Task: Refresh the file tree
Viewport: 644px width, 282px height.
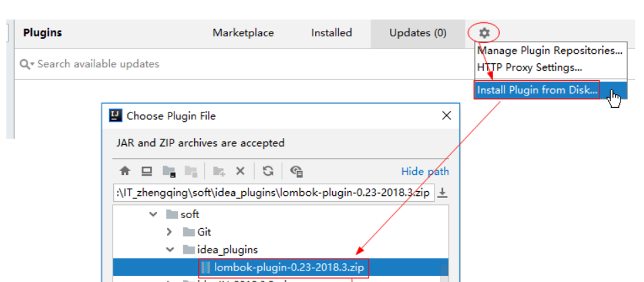Action: pos(268,171)
